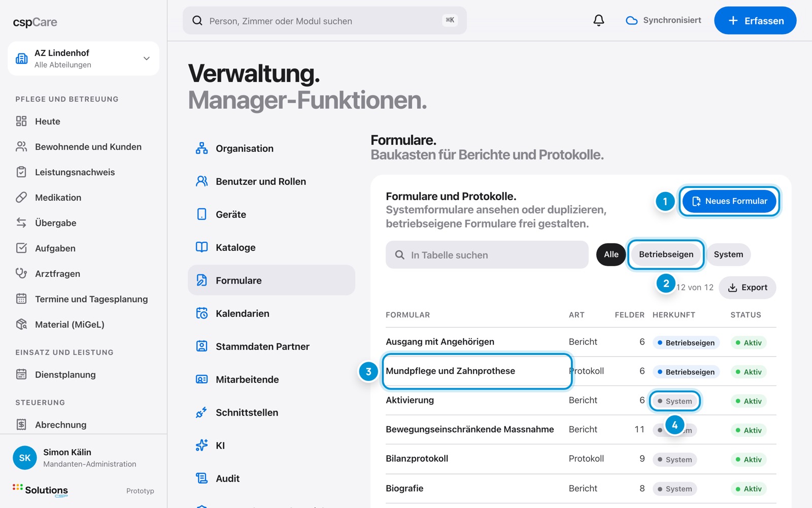Screen dimensions: 812x508
Task: Open Mundpflege und Zahnprothese form row
Action: [x=581, y=371]
